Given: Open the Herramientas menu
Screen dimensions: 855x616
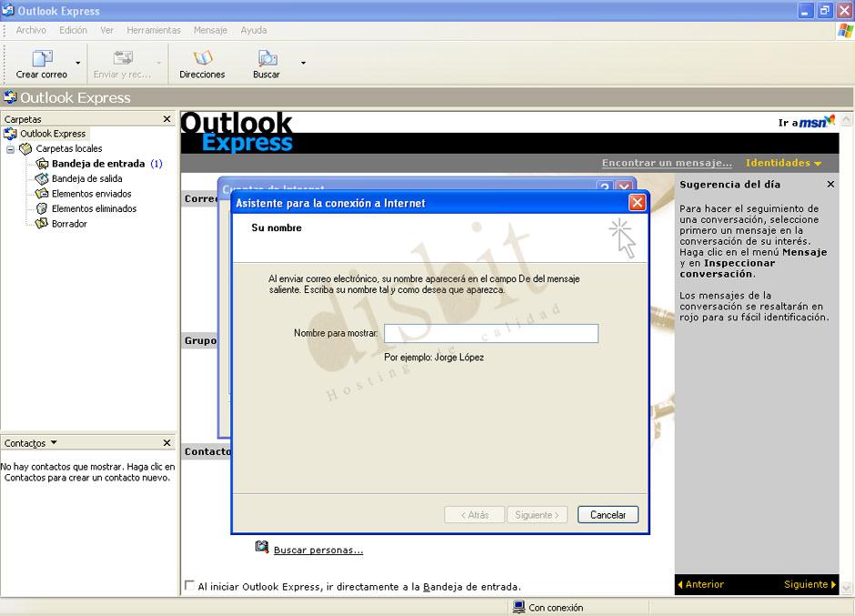Looking at the screenshot, I should click(x=153, y=29).
